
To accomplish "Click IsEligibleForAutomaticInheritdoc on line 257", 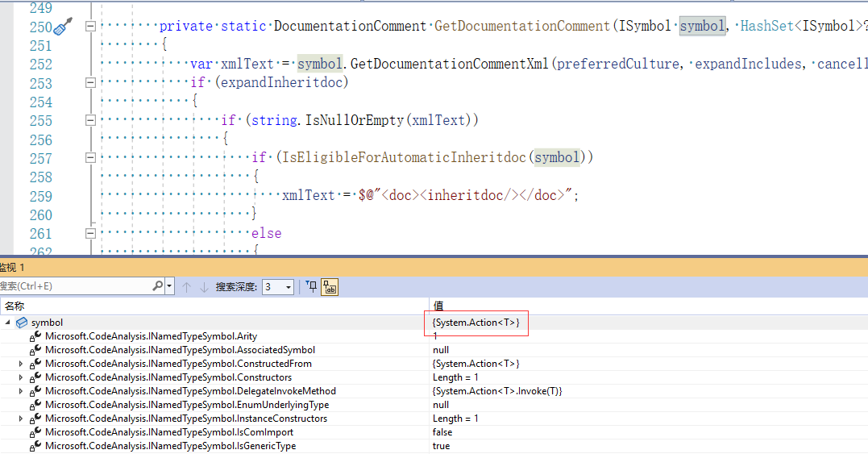I will 404,158.
